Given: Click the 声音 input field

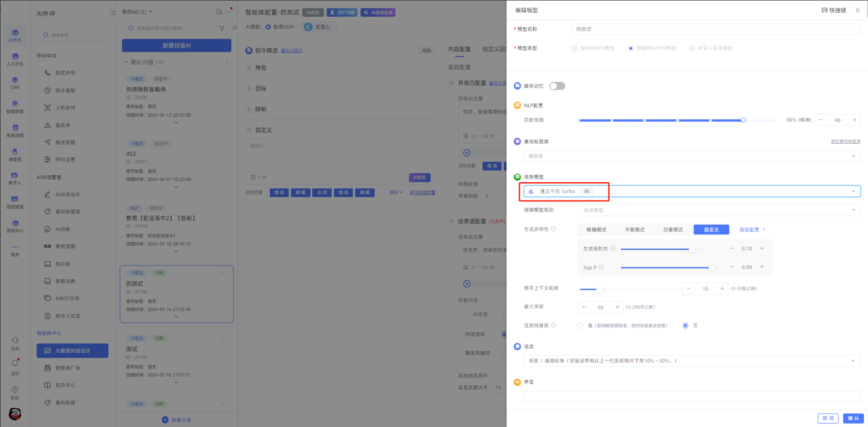Looking at the screenshot, I should click(692, 396).
